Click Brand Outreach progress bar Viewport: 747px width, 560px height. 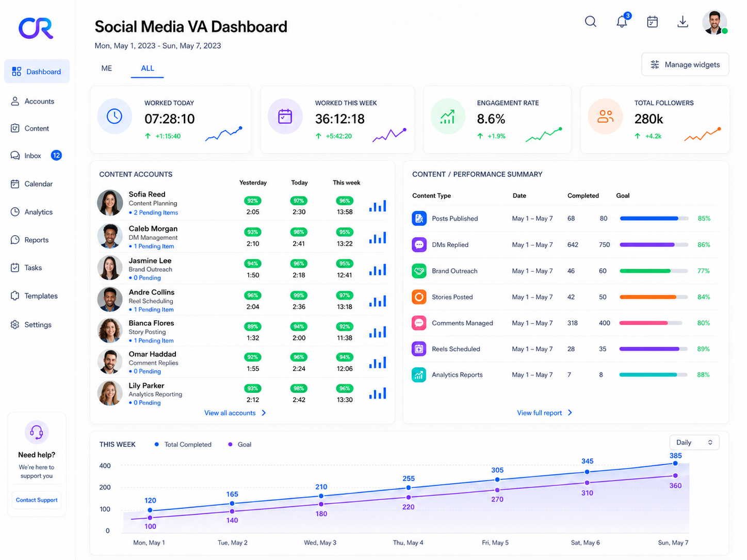pos(654,271)
